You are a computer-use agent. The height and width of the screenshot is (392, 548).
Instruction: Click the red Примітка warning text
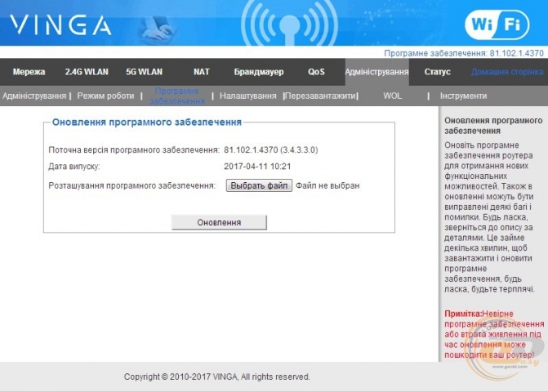494,334
